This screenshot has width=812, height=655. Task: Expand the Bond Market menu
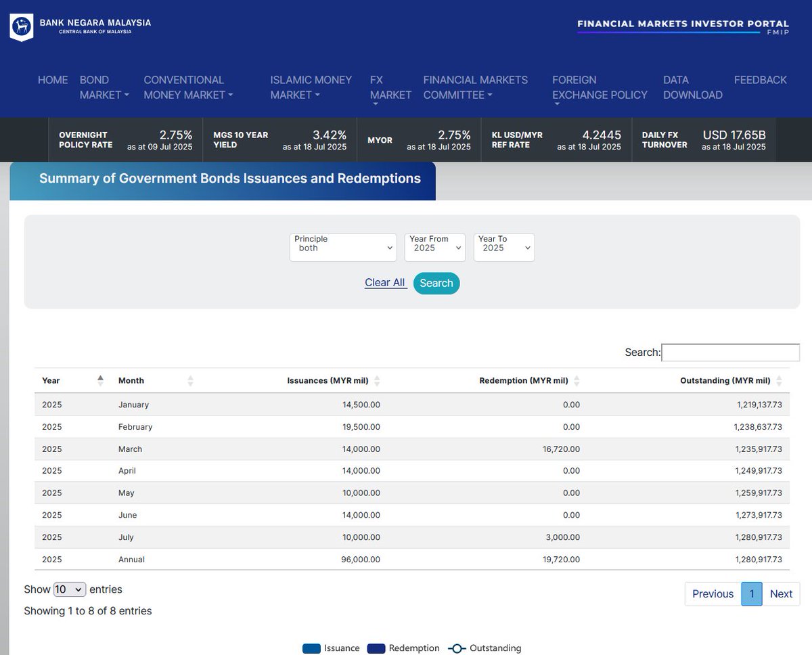coord(104,87)
